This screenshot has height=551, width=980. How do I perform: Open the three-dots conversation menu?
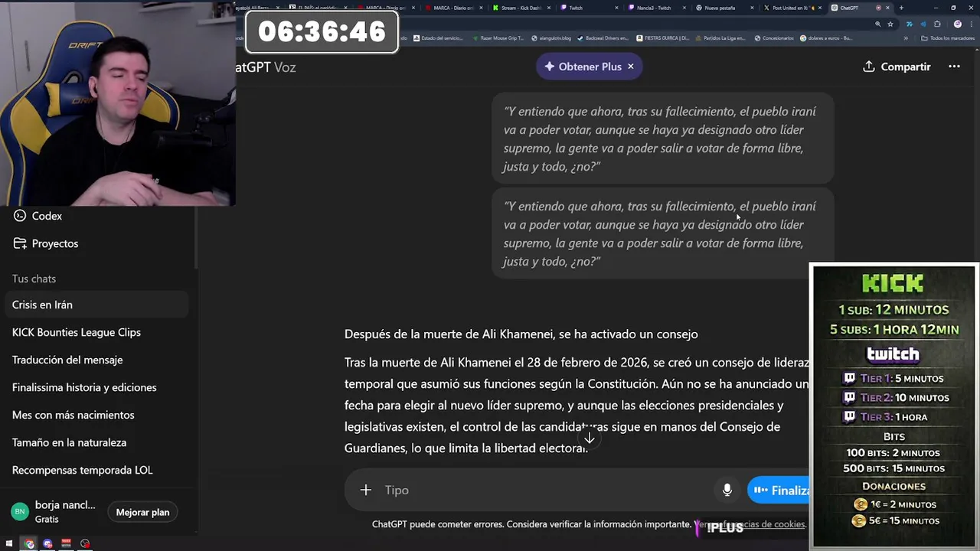pyautogui.click(x=954, y=67)
